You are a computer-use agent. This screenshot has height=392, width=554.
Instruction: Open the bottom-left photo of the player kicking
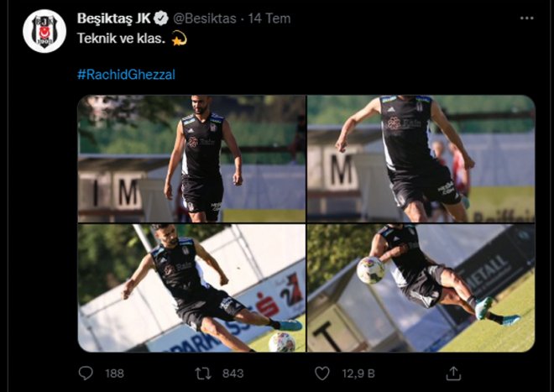(x=191, y=288)
